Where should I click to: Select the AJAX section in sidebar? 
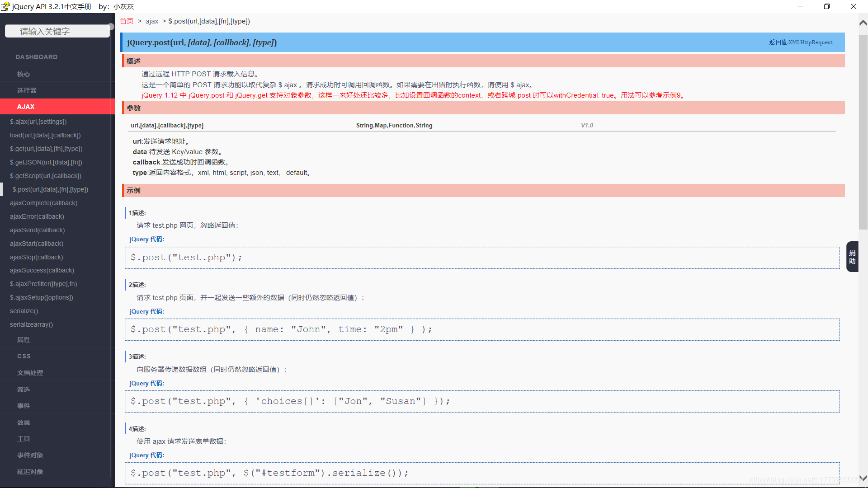(26, 107)
